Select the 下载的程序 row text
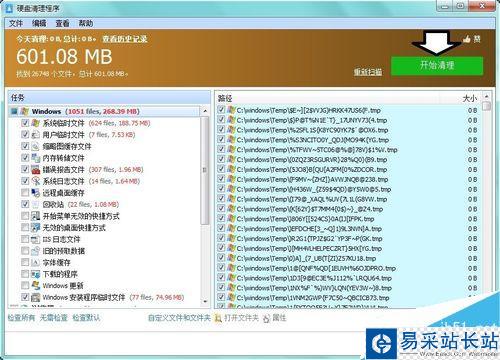Viewport: 500px width, 360px height. pyautogui.click(x=60, y=274)
